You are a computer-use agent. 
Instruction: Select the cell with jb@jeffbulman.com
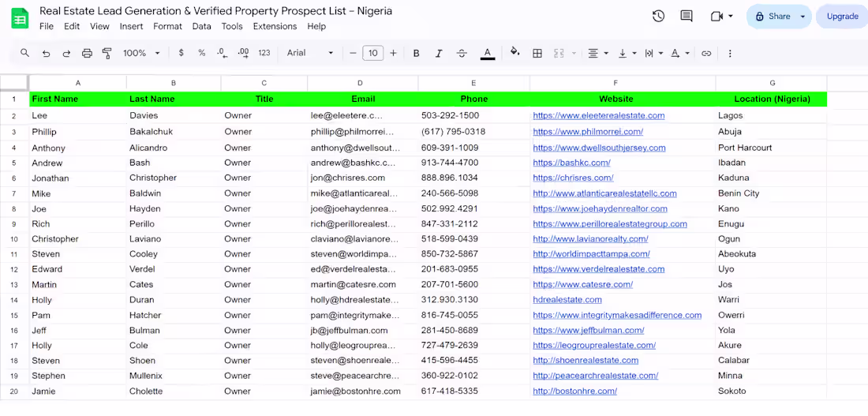363,330
